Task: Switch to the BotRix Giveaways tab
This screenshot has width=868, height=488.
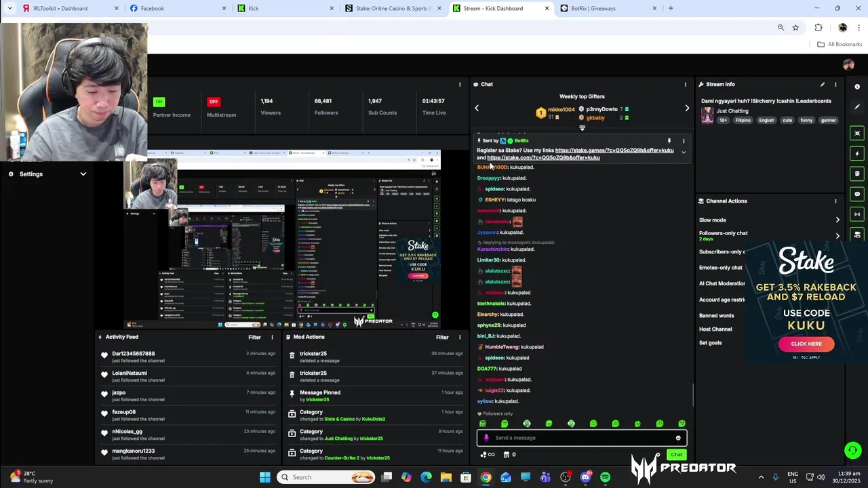Action: [x=608, y=8]
